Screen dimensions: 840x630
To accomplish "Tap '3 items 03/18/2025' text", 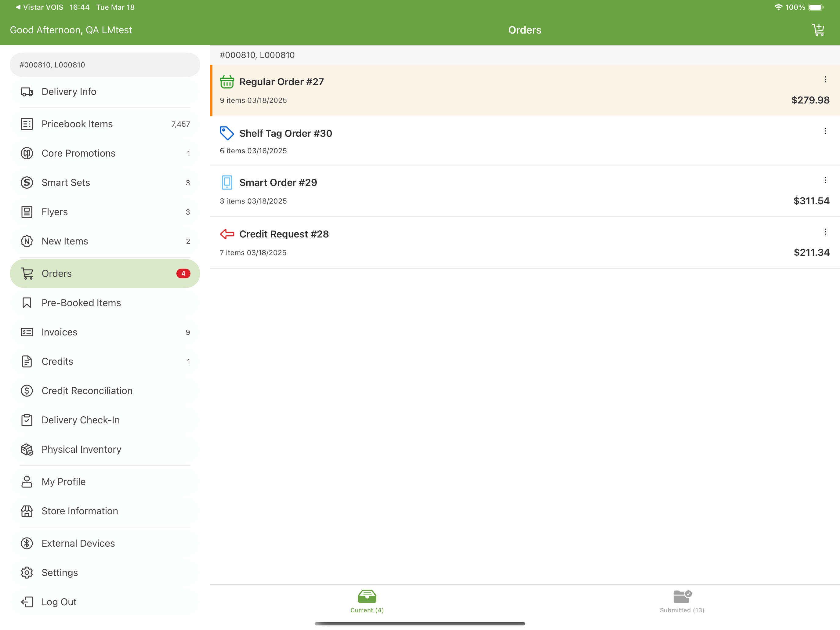I will point(253,201).
